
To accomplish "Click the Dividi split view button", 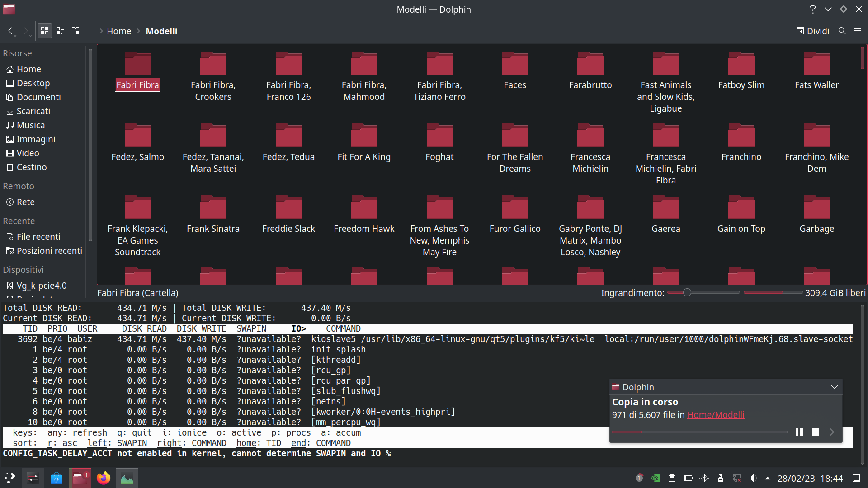I will [x=812, y=31].
